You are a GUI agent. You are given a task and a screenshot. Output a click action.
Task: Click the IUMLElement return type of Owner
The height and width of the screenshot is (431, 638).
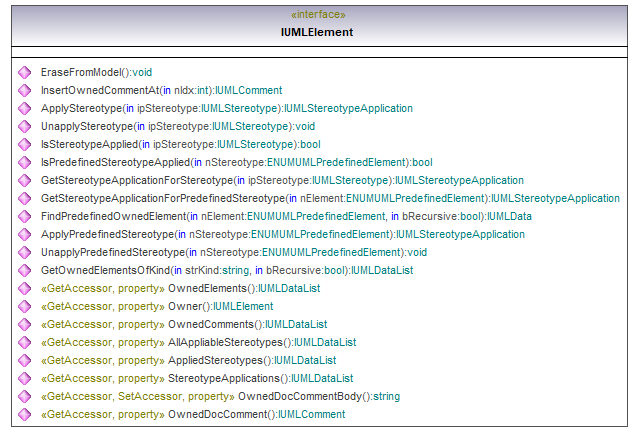click(x=243, y=307)
